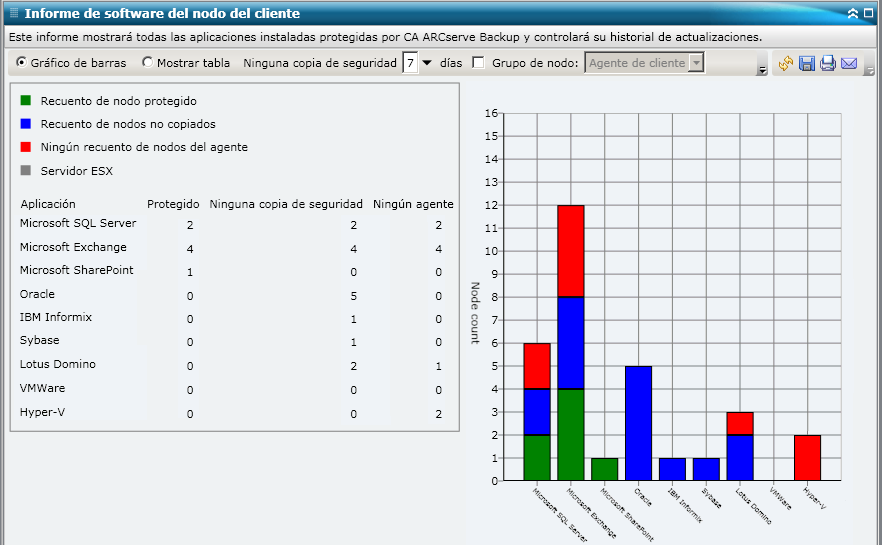Select the Mostrar tabla radio button
This screenshot has height=545, width=882.
pyautogui.click(x=147, y=62)
